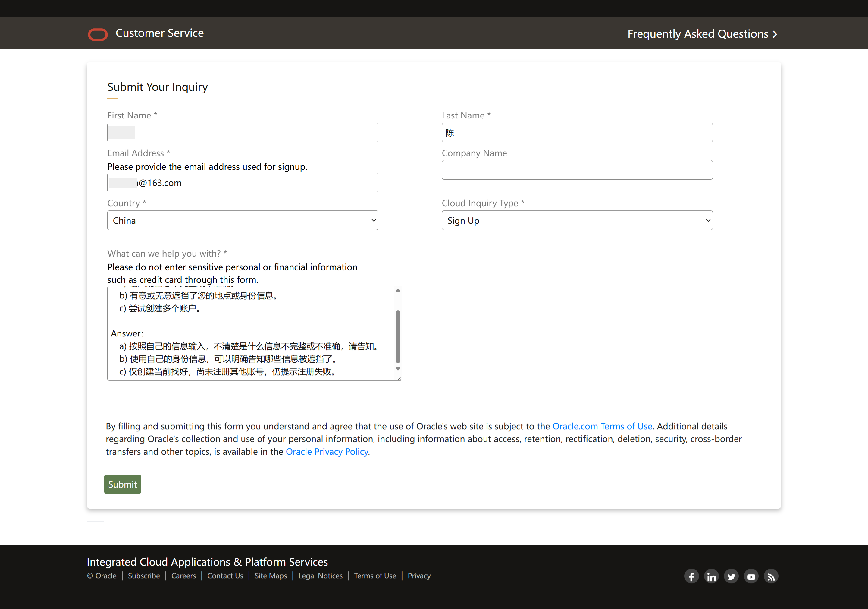Image resolution: width=868 pixels, height=609 pixels.
Task: Click the line starting 'b) 使用自己的身份信息'
Action: coord(229,359)
